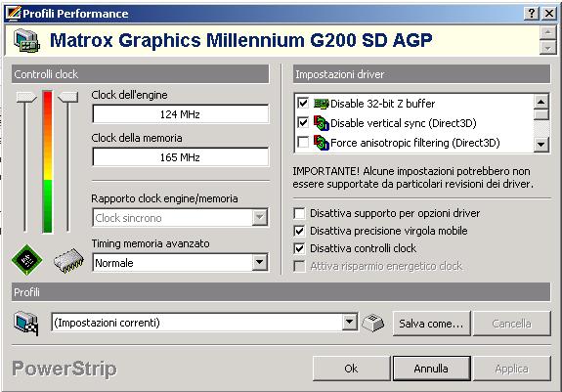Click the Applica button
Viewport: 562px width, 392px height.
click(511, 369)
